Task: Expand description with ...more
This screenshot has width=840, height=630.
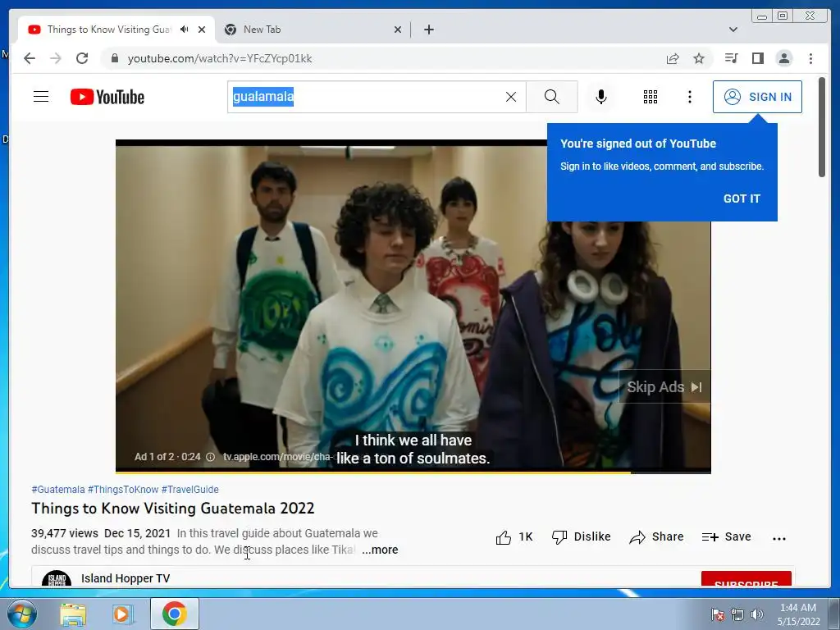Action: [x=380, y=550]
